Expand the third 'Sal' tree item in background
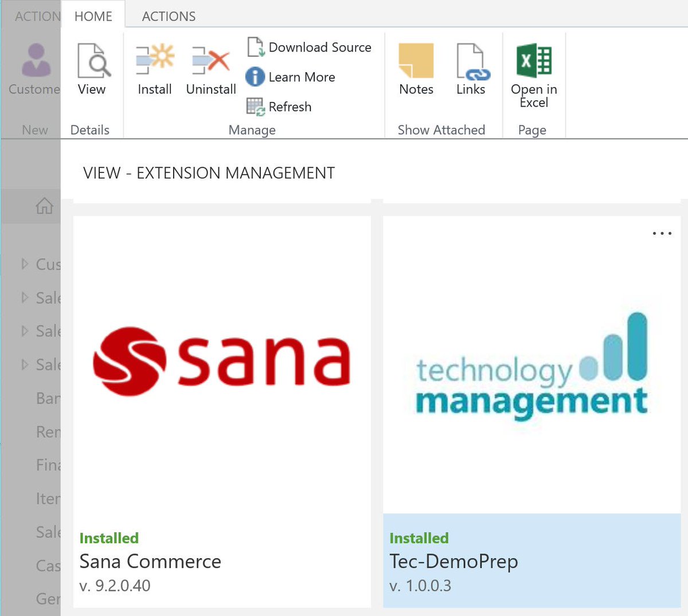Viewport: 688px width, 616px height. [x=25, y=364]
